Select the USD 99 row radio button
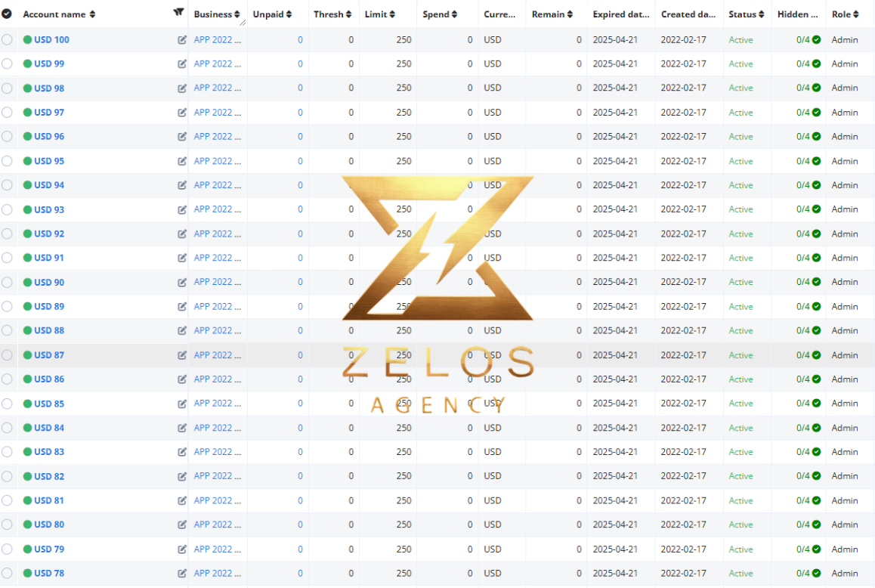The width and height of the screenshot is (875, 588). coord(7,63)
